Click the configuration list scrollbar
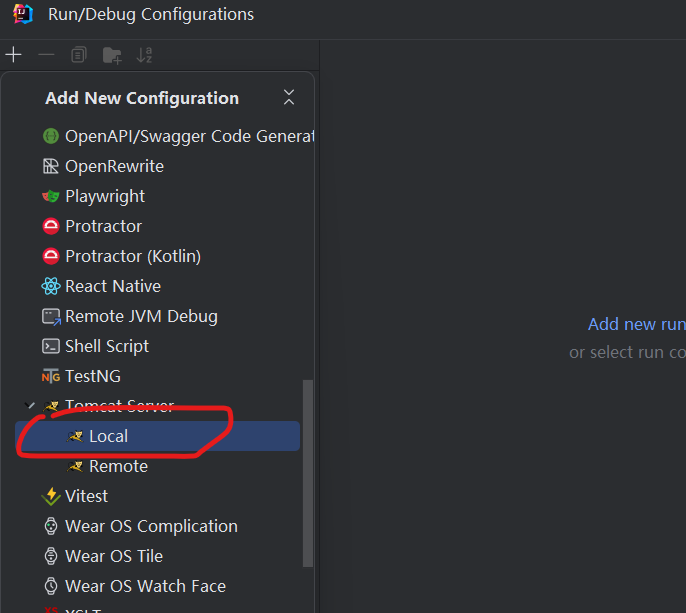The width and height of the screenshot is (686, 613). [308, 473]
